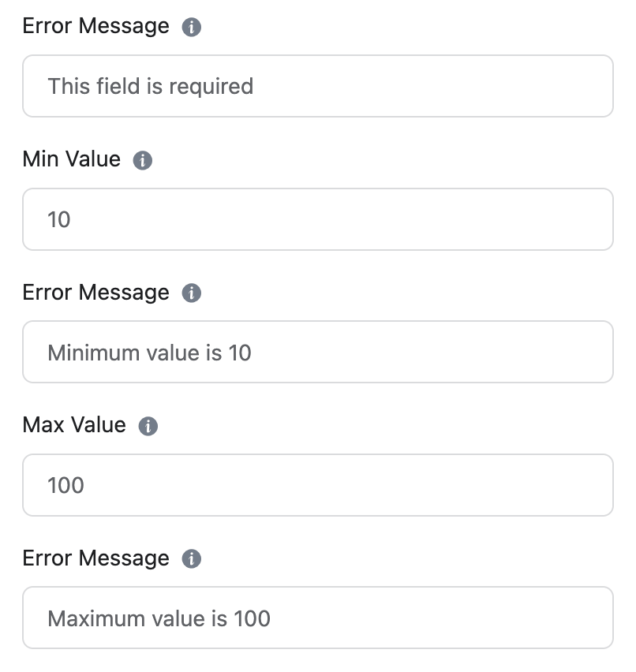Open info tooltip for minimum value Error Message
636x672 pixels.
pos(191,293)
